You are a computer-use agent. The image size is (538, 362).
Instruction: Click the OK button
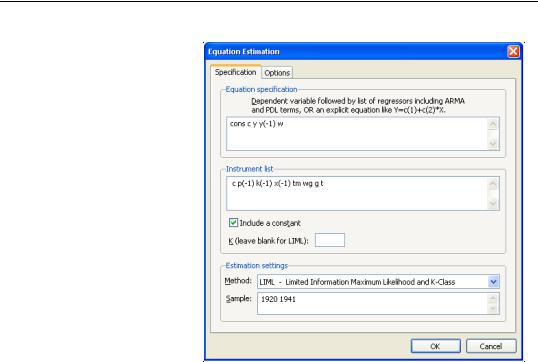click(x=435, y=346)
